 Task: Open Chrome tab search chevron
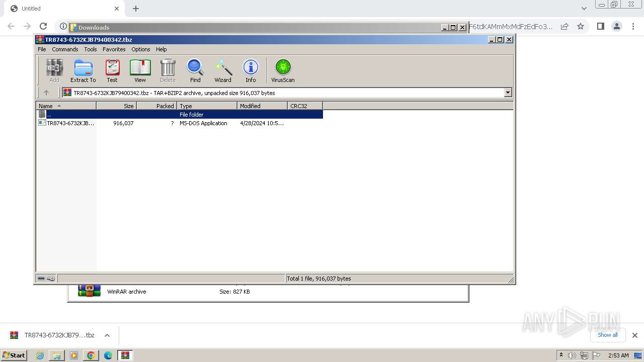584,9
